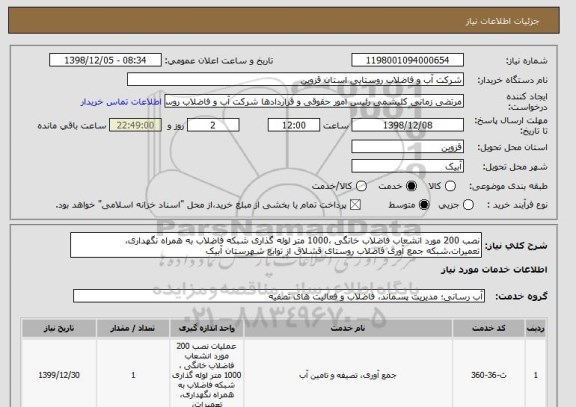This screenshot has width=576, height=407.
Task: Click the deadline time field 12:00
Action: (x=294, y=125)
